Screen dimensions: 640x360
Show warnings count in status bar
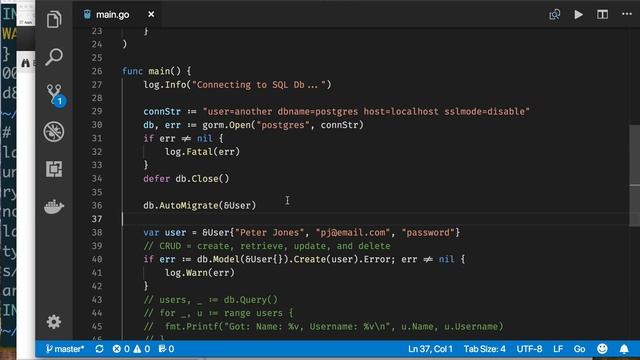142,349
